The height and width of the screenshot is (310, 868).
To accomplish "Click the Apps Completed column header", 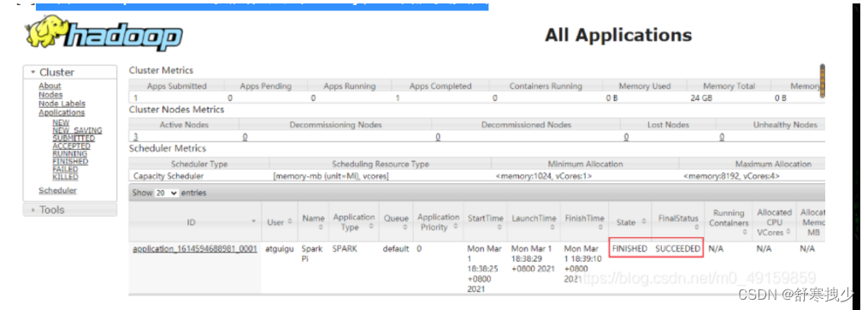I will [440, 86].
